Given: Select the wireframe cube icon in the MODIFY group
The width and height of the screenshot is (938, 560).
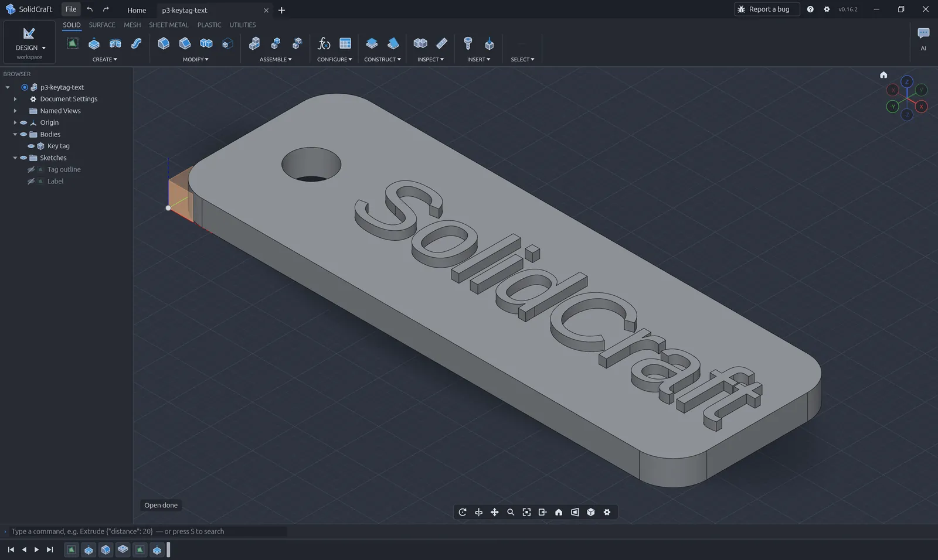Looking at the screenshot, I should click(x=227, y=43).
